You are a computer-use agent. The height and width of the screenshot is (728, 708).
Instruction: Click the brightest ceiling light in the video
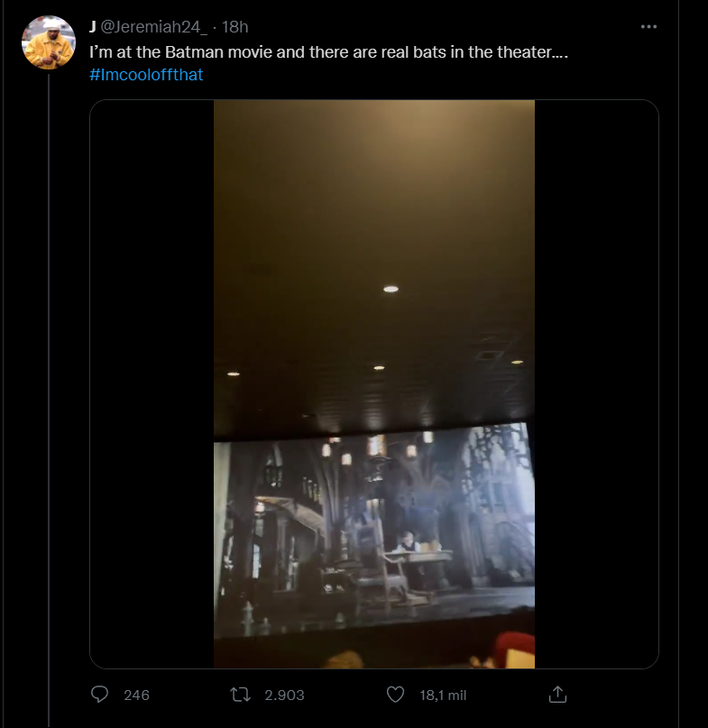391,289
